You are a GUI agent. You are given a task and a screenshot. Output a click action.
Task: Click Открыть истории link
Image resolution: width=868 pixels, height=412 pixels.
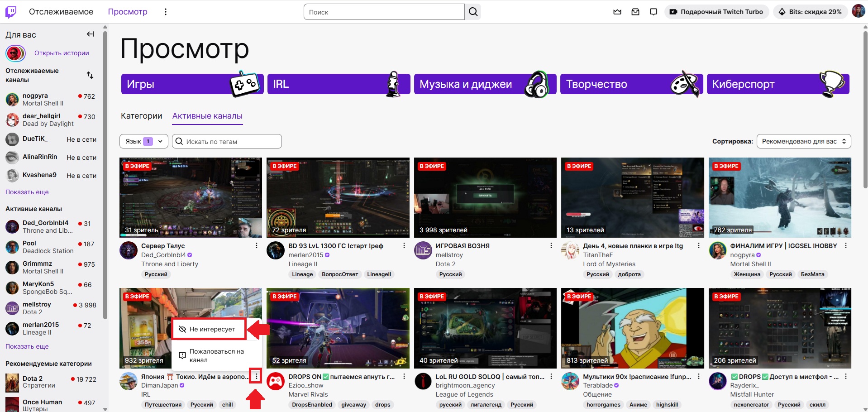(x=62, y=53)
